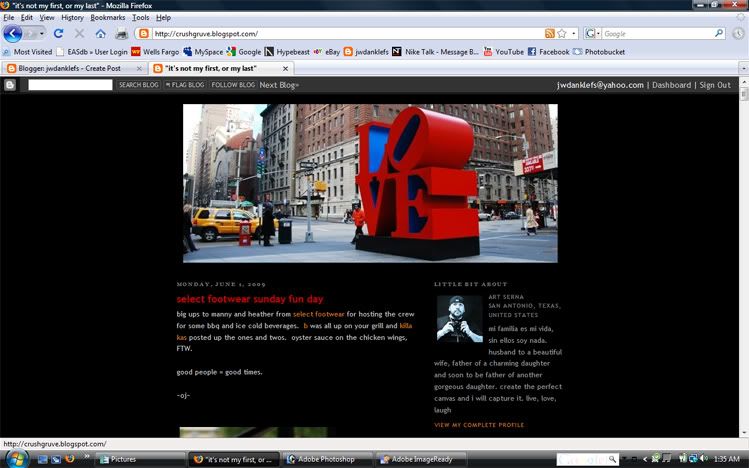Viewport: 749px width, 468px height.
Task: Switch to the Blogger Create Post tab
Action: pyautogui.click(x=74, y=68)
